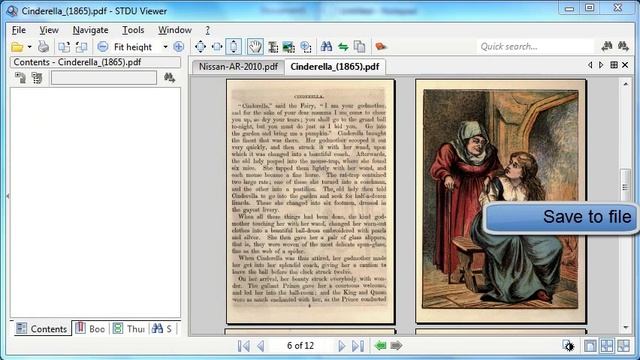
Task: Open the ? help menu
Action: tap(207, 30)
